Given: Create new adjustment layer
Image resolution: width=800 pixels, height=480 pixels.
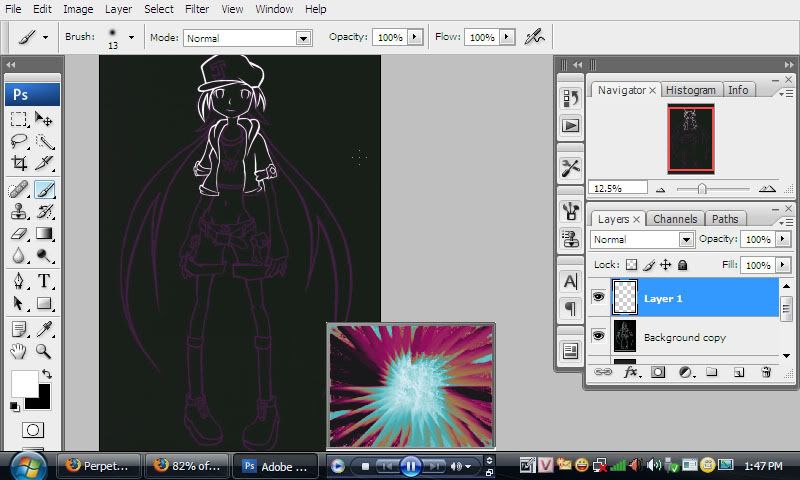Looking at the screenshot, I should 686,372.
